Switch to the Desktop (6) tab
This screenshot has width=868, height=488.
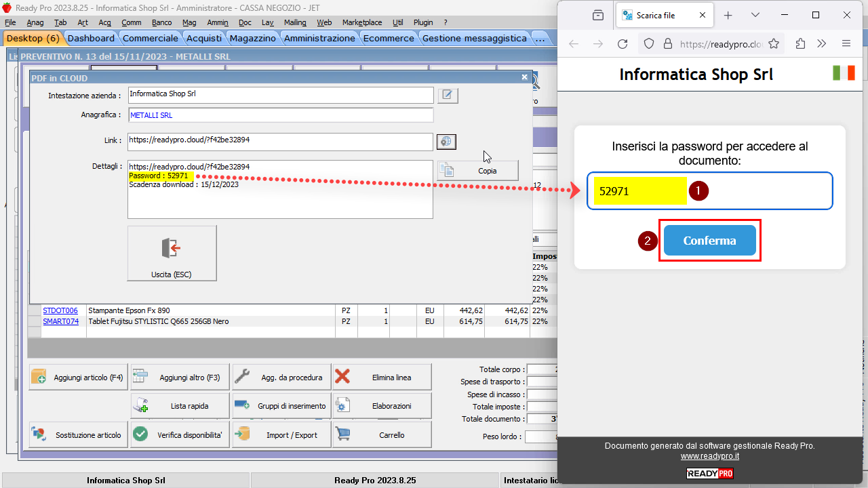point(33,39)
